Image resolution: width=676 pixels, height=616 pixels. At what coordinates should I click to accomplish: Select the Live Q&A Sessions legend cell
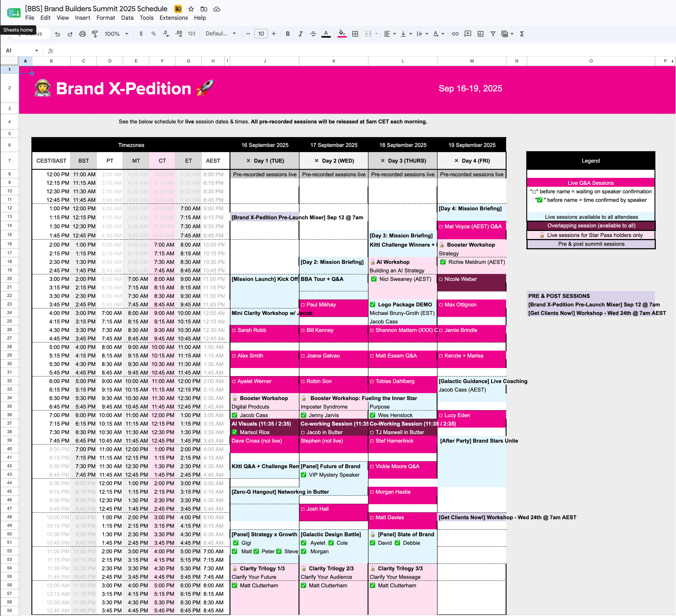(590, 183)
